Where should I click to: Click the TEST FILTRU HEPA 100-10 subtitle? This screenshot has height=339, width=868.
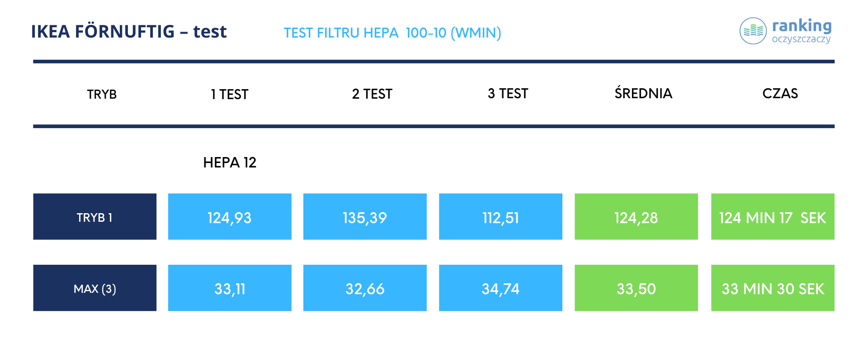pos(392,33)
